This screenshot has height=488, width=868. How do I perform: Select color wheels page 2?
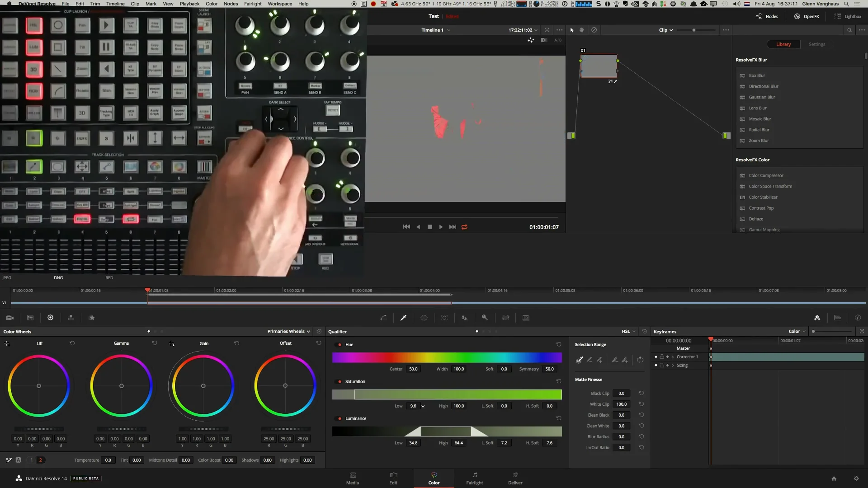tap(40, 460)
